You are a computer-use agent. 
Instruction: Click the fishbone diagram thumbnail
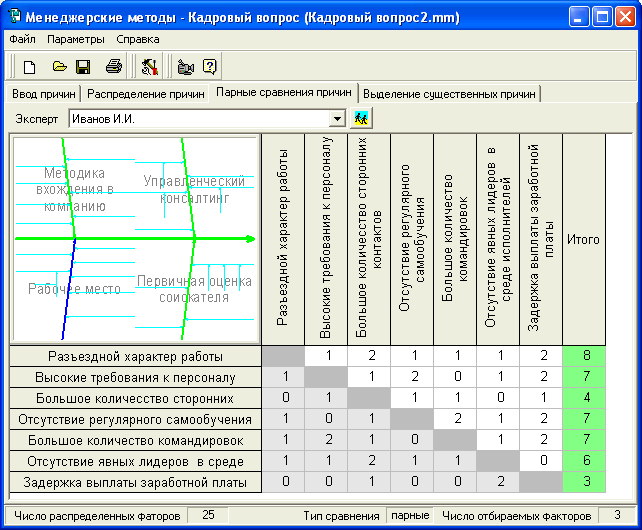135,239
